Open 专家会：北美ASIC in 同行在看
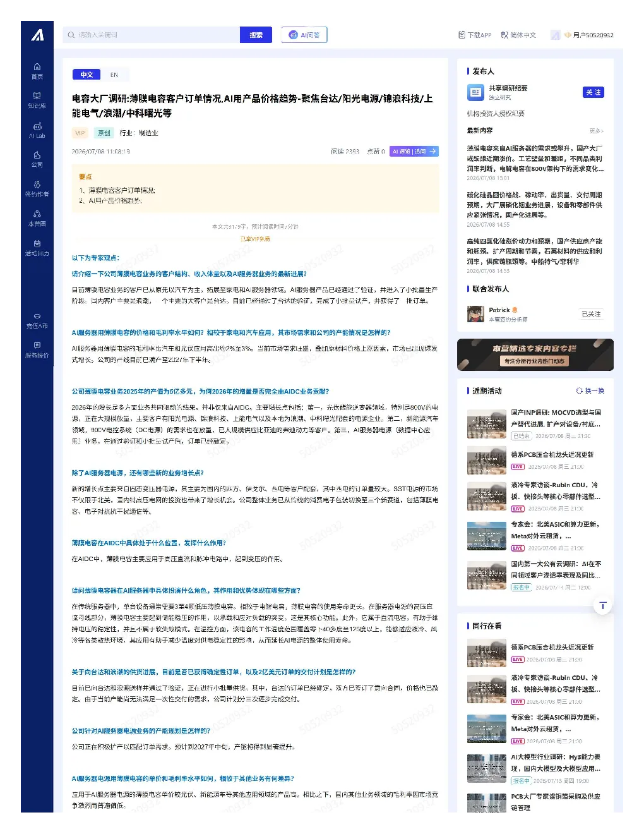The height and width of the screenshot is (834, 644). 555,723
